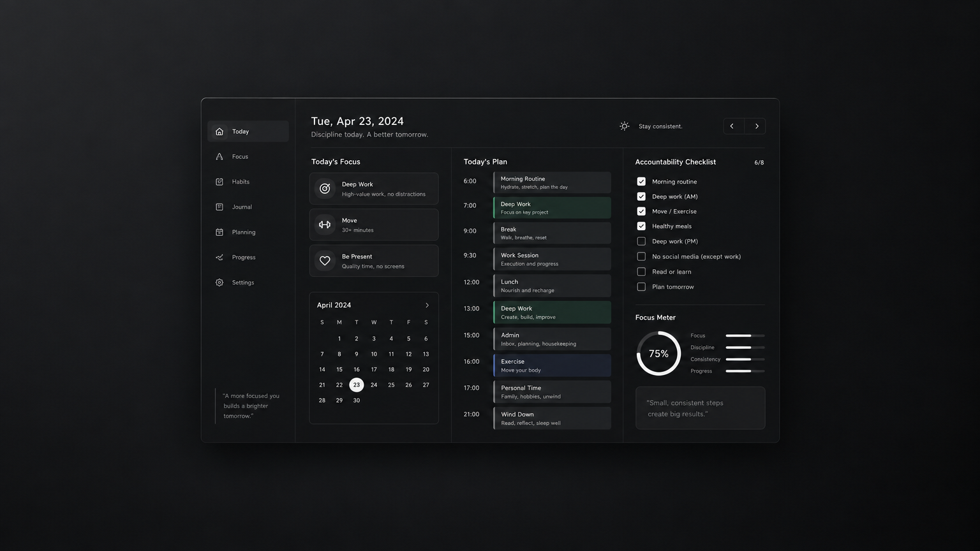980x551 pixels.
Task: Open the Today sidebar item
Action: click(x=248, y=131)
